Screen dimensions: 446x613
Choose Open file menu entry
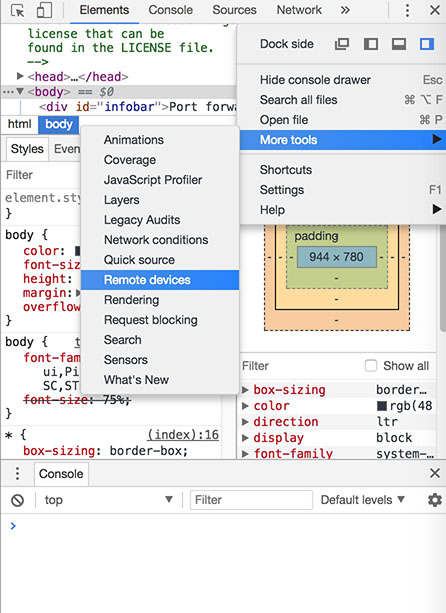[x=342, y=120]
